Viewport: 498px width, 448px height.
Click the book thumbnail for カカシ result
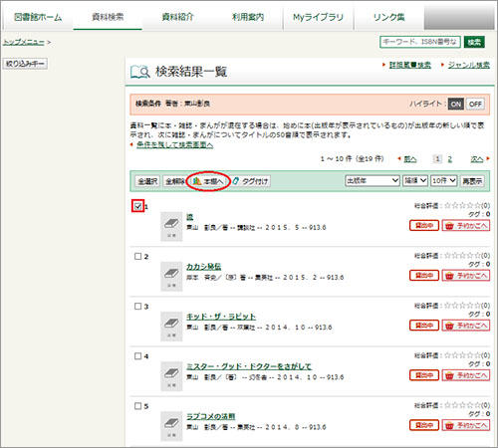click(171, 276)
